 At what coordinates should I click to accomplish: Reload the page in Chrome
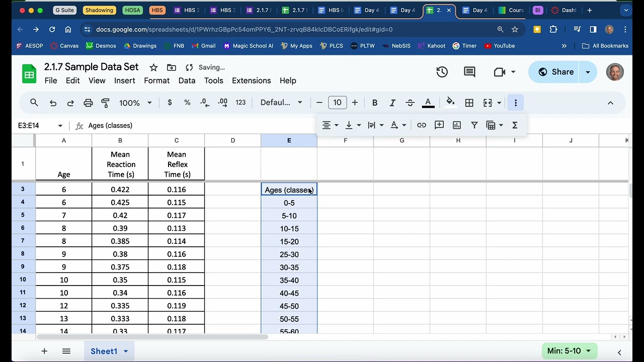[x=52, y=29]
